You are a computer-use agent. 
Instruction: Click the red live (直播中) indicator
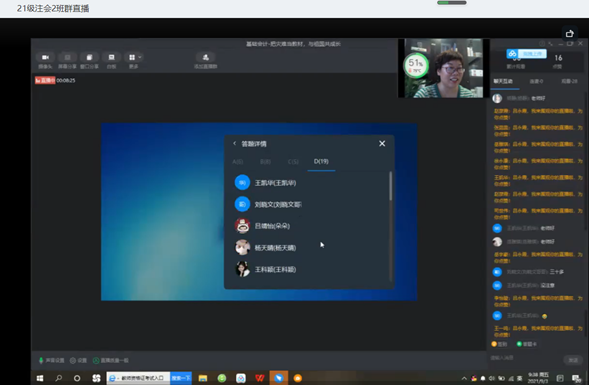[45, 80]
